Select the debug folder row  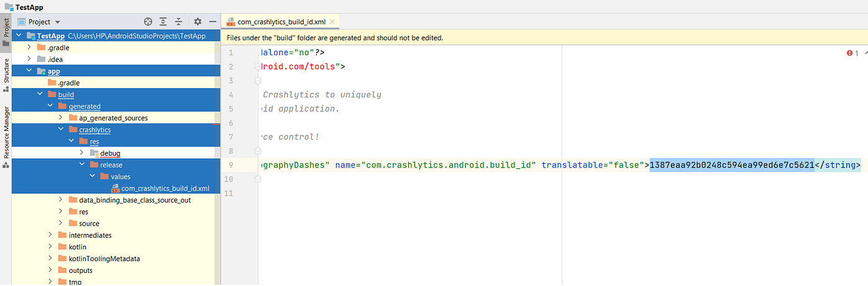pos(116,153)
